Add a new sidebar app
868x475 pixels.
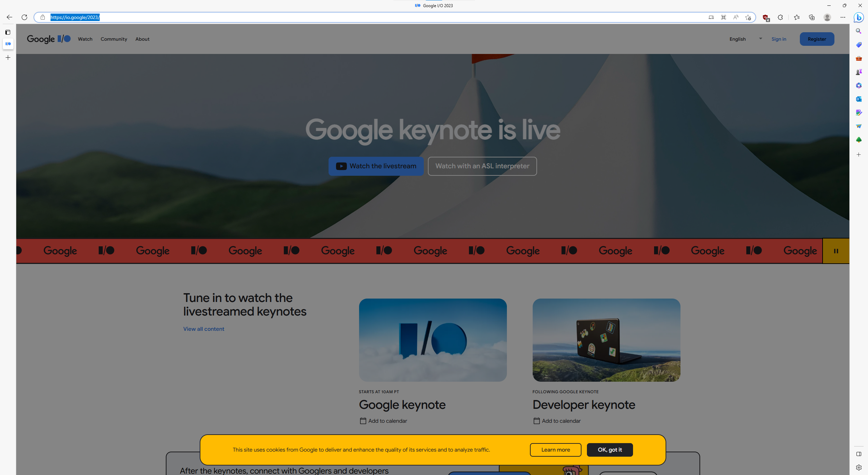[x=859, y=155]
